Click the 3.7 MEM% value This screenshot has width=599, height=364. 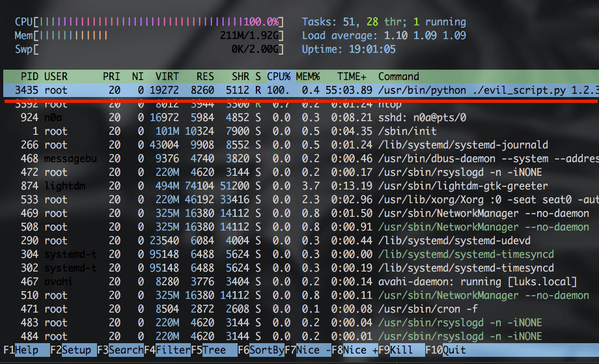(311, 186)
